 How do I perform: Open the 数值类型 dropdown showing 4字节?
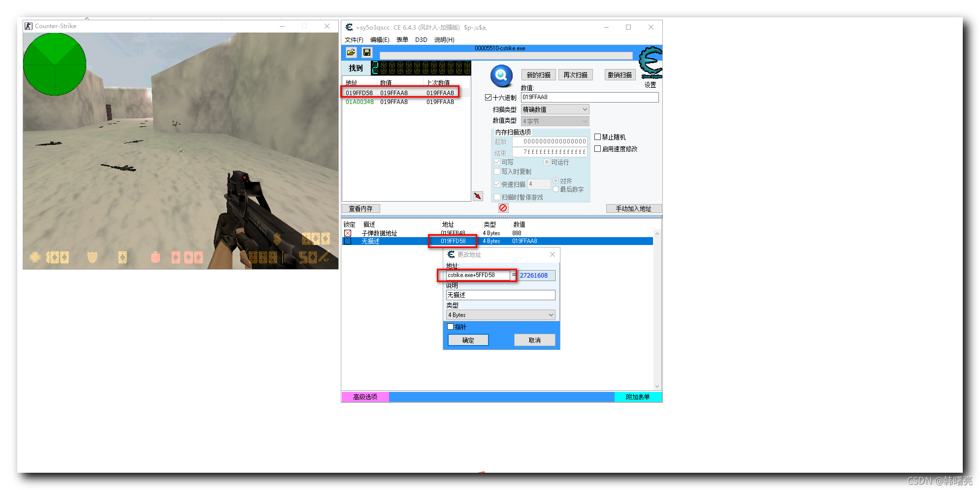pos(555,121)
